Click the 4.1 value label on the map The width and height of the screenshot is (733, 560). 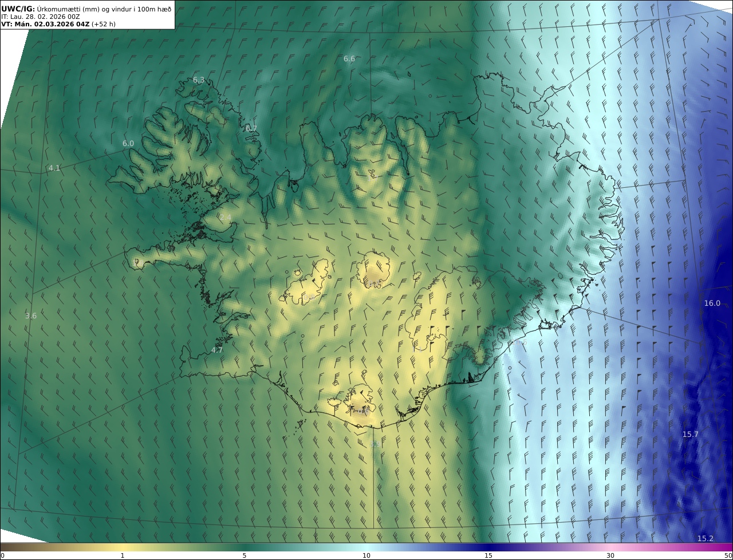(x=54, y=168)
